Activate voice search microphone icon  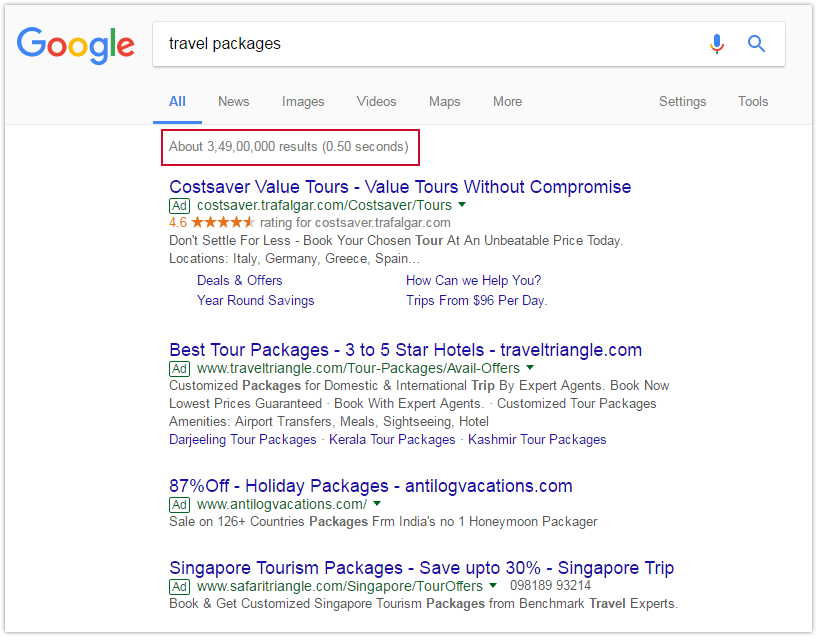click(717, 44)
